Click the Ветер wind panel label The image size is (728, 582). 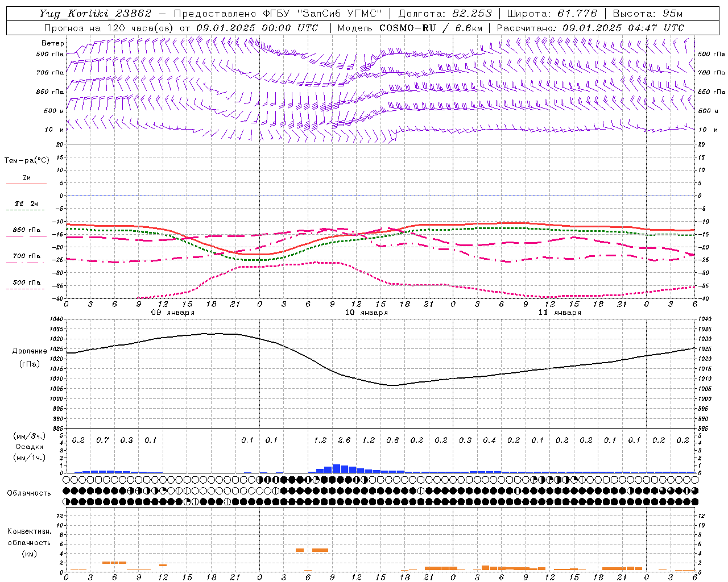53,43
